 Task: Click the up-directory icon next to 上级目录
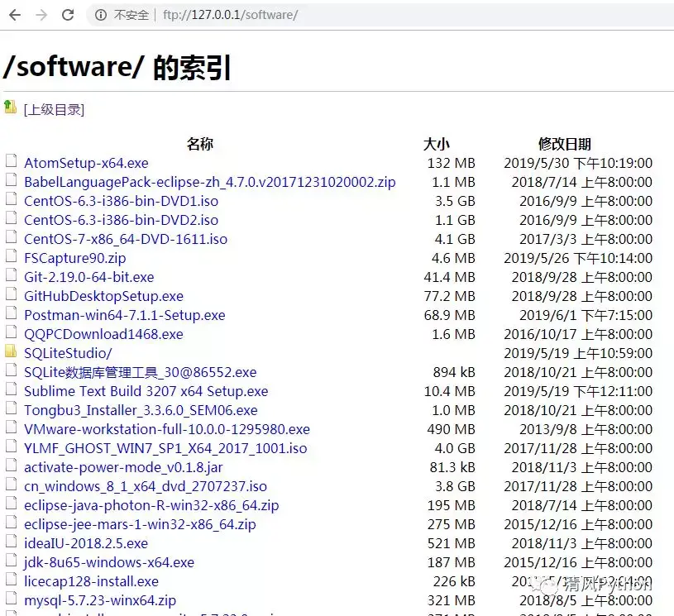pos(12,107)
